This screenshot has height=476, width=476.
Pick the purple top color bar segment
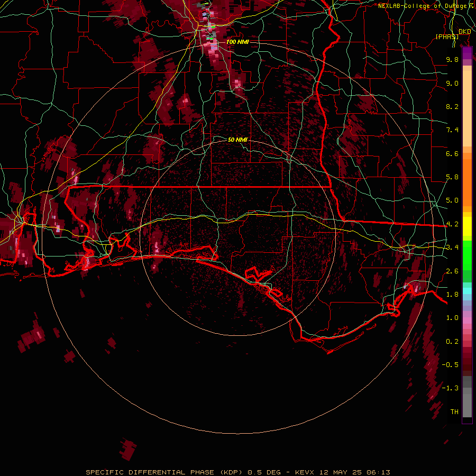point(467,53)
